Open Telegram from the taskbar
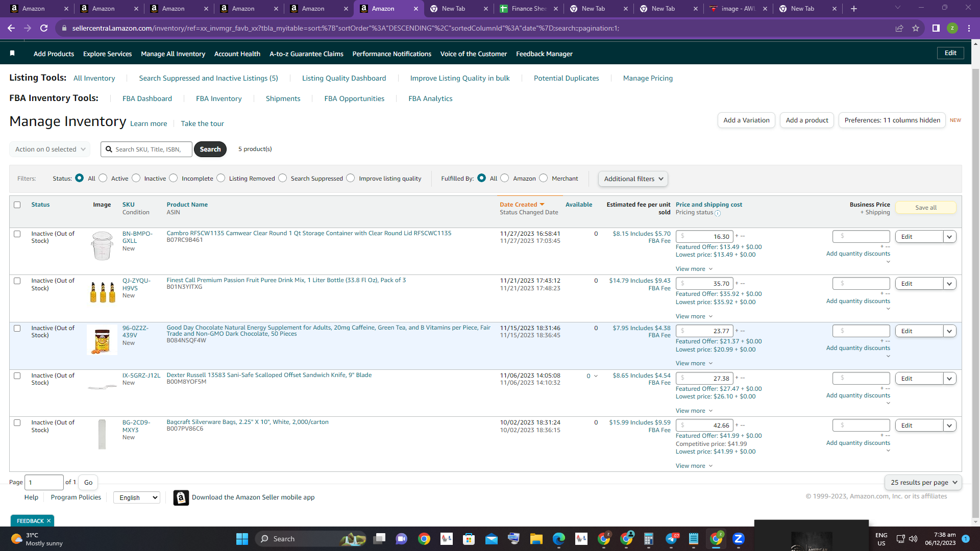 tap(672, 539)
